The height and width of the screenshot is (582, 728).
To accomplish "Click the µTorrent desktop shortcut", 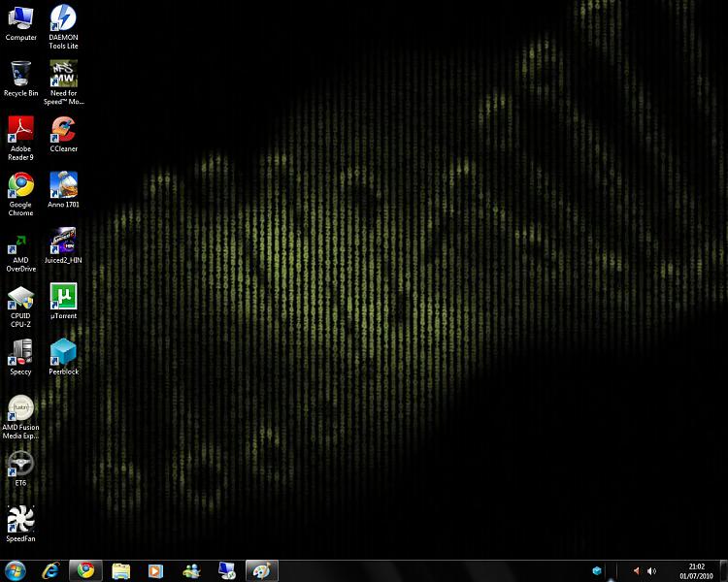I will (64, 302).
